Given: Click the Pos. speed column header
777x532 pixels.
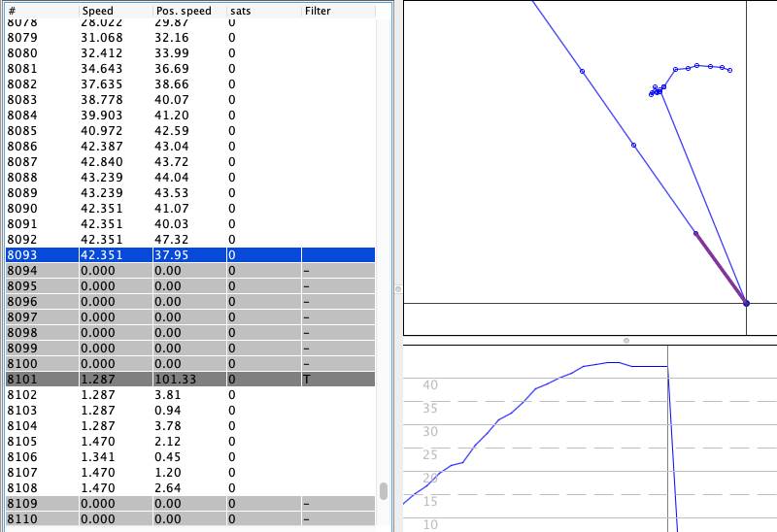Looking at the screenshot, I should coord(183,11).
